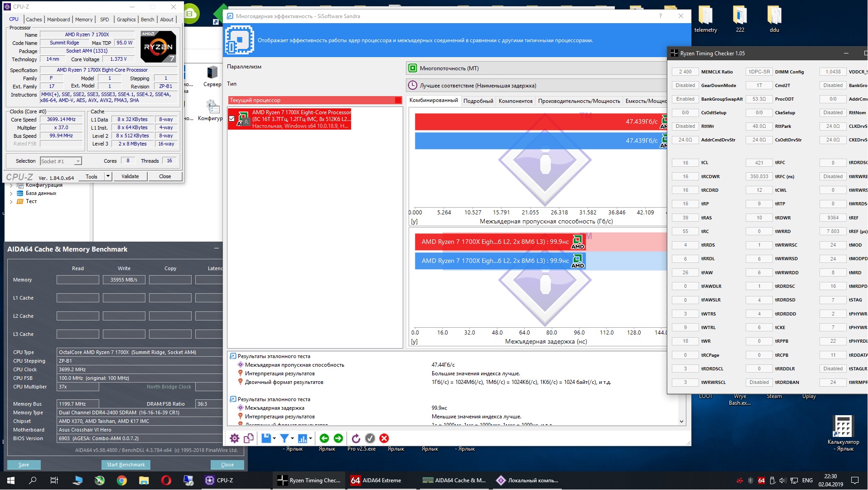Open the Компонентов tab in Sandra
This screenshot has width=868, height=490.
coord(516,101)
